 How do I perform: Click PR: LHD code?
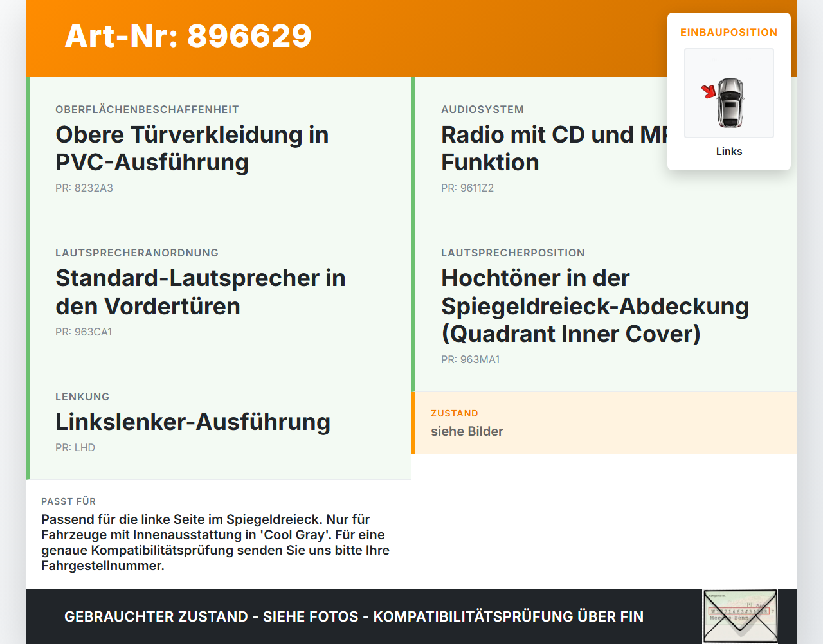click(x=75, y=447)
